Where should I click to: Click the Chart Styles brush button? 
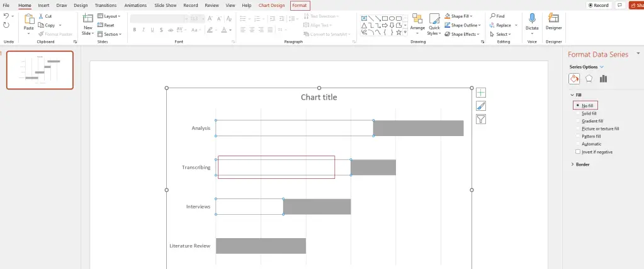coord(480,106)
